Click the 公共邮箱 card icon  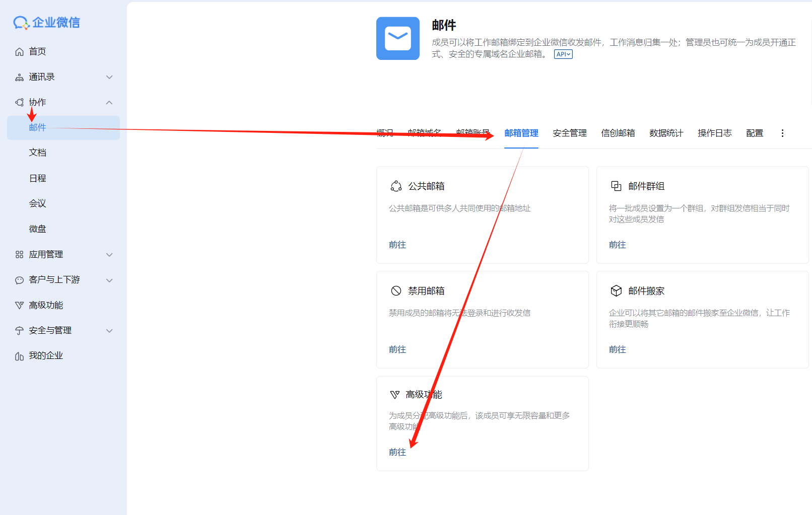coord(396,186)
